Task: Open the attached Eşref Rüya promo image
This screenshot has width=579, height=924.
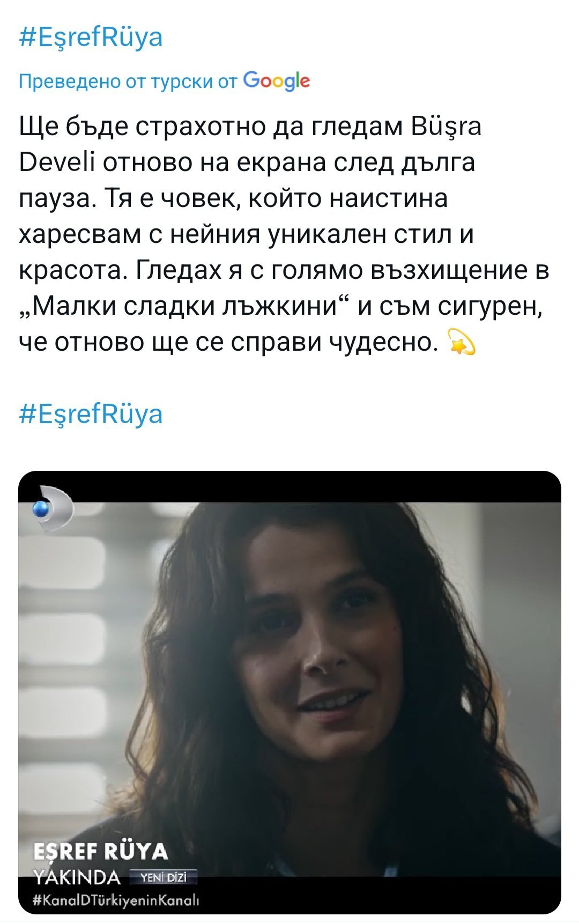Action: 289,692
